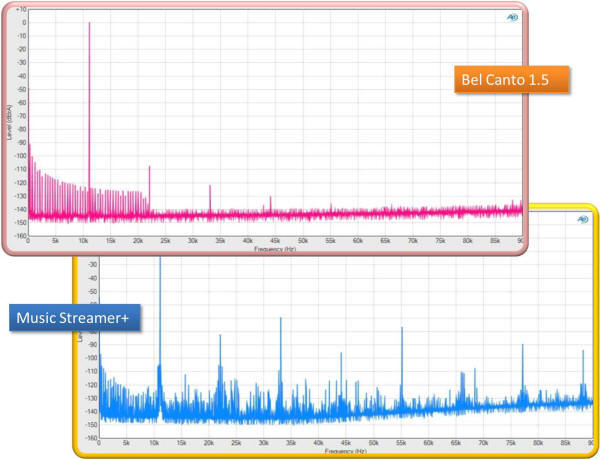Click the '-140' level tick on pink chart
This screenshot has height=459, width=600.
click(21, 209)
